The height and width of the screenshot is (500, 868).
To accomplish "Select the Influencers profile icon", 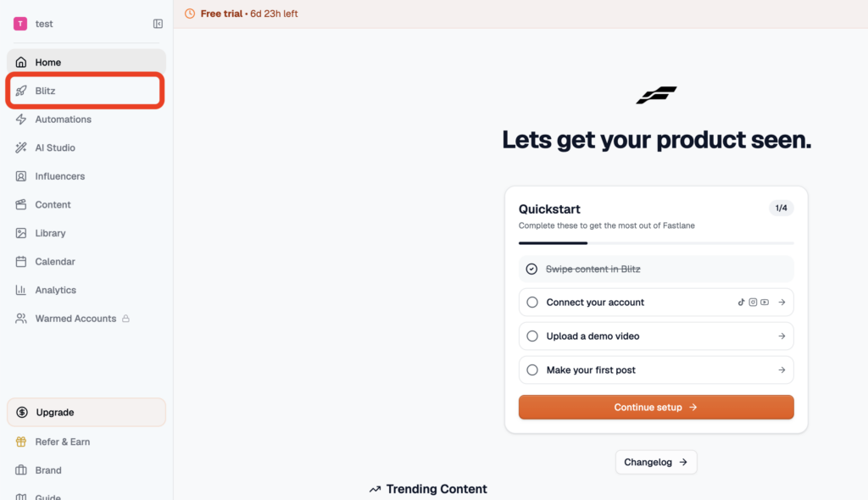I will 21,176.
